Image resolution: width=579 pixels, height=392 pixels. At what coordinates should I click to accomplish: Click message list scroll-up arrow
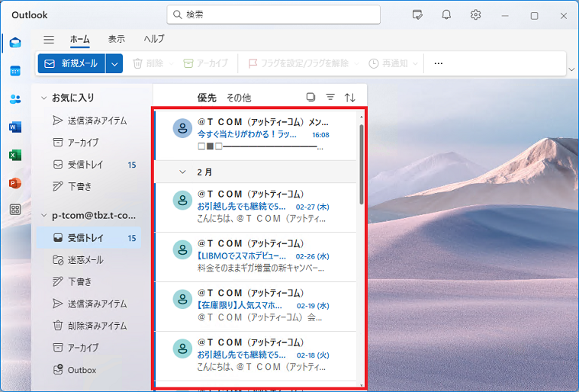[x=361, y=117]
